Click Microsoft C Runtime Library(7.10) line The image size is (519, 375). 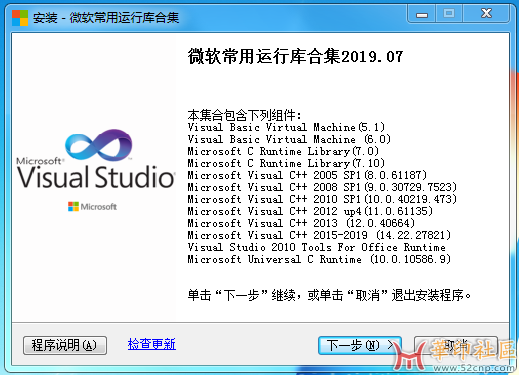(286, 163)
